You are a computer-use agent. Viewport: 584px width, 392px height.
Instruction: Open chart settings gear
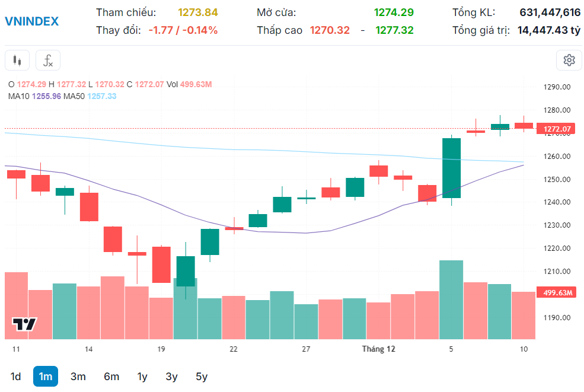(x=569, y=60)
